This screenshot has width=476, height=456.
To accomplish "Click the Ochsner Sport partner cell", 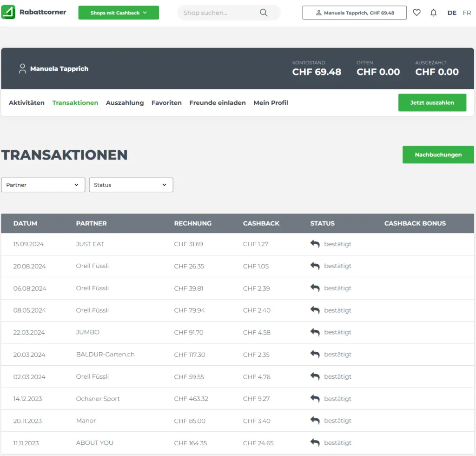I will click(x=98, y=399).
